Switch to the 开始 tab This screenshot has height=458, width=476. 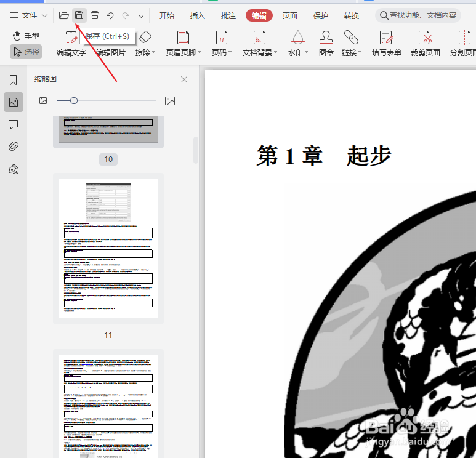tap(167, 15)
